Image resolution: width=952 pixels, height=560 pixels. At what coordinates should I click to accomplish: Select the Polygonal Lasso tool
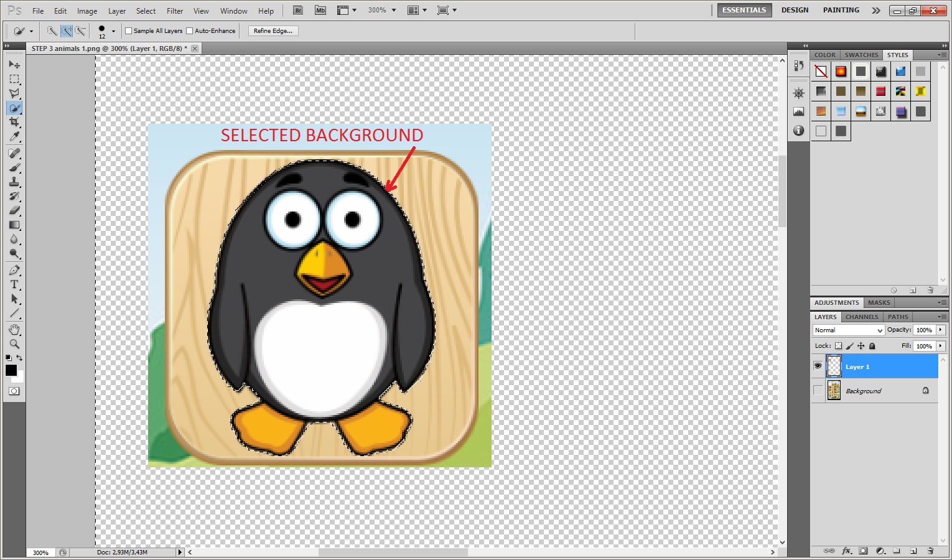tap(14, 93)
